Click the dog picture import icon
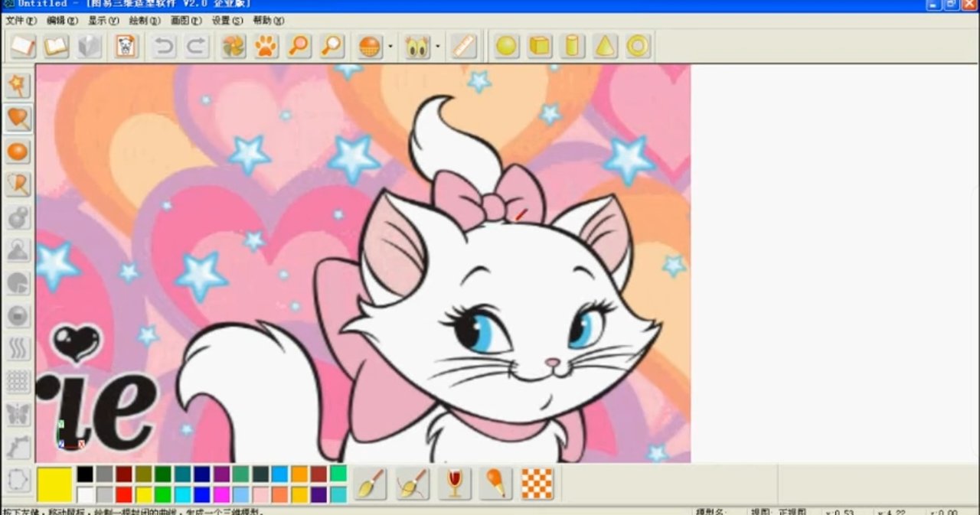Screen dimensions: 980x515 click(126, 47)
